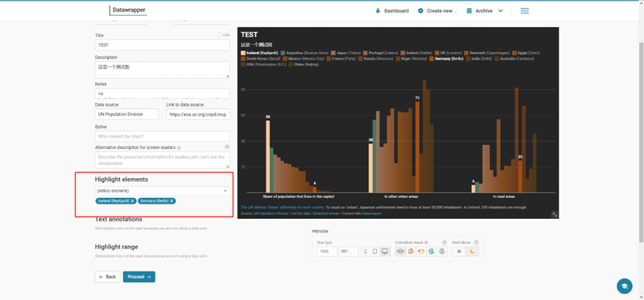The image size is (644, 300).
Task: Click the Japan (Tokyo) legend entry
Action: (x=347, y=53)
